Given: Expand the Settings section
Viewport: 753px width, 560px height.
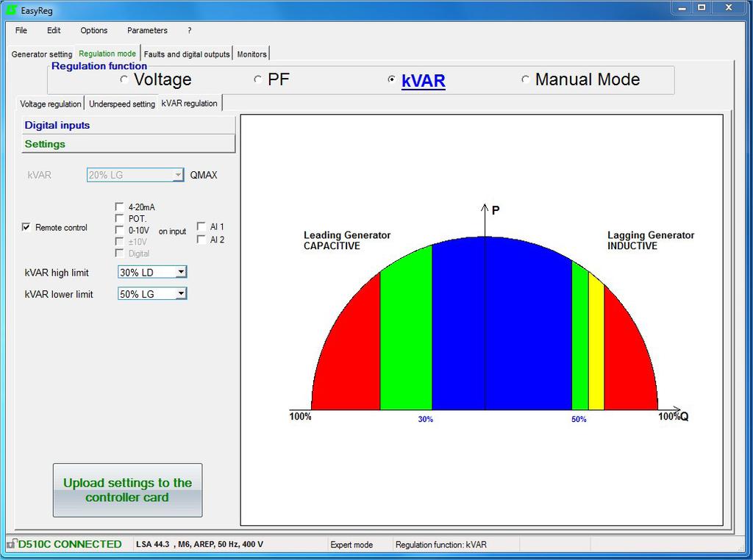Looking at the screenshot, I should coord(128,144).
